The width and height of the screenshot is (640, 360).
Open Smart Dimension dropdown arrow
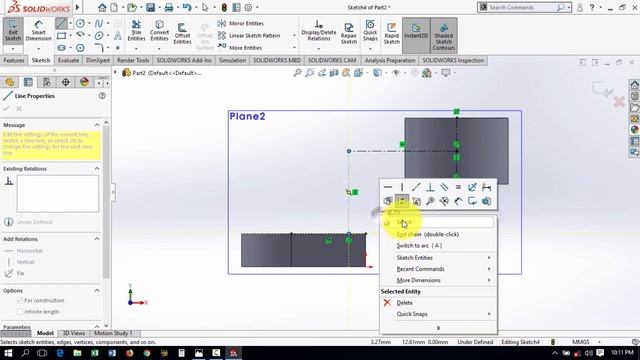tap(38, 49)
